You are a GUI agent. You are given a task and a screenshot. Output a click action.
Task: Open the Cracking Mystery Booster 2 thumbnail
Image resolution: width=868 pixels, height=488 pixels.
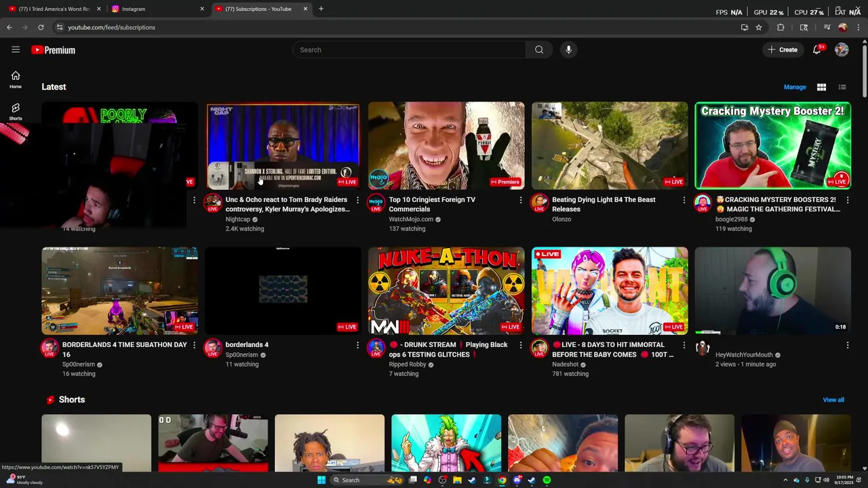click(x=773, y=146)
